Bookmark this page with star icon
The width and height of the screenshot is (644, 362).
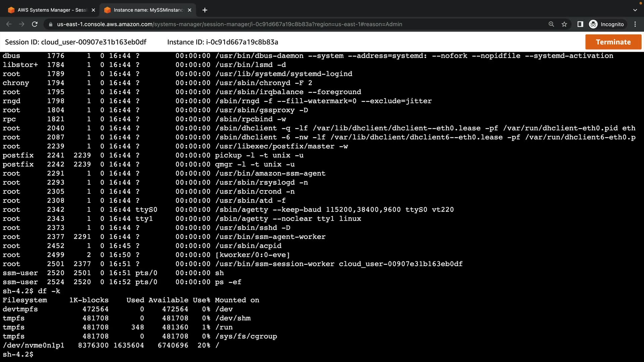coord(564,24)
